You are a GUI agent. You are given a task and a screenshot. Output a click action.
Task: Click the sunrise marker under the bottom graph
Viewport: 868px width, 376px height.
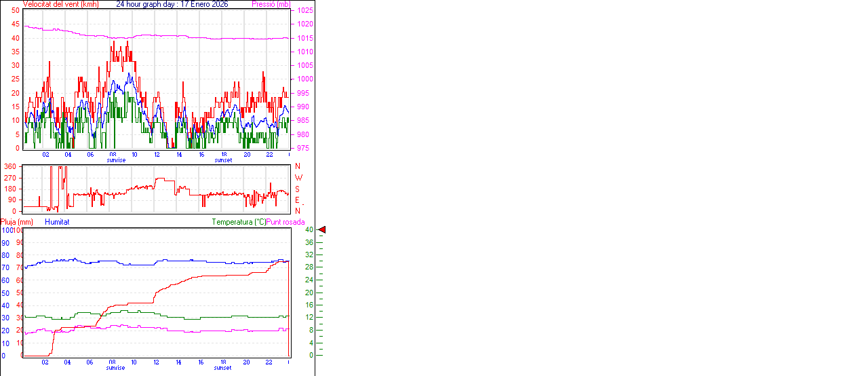116,368
